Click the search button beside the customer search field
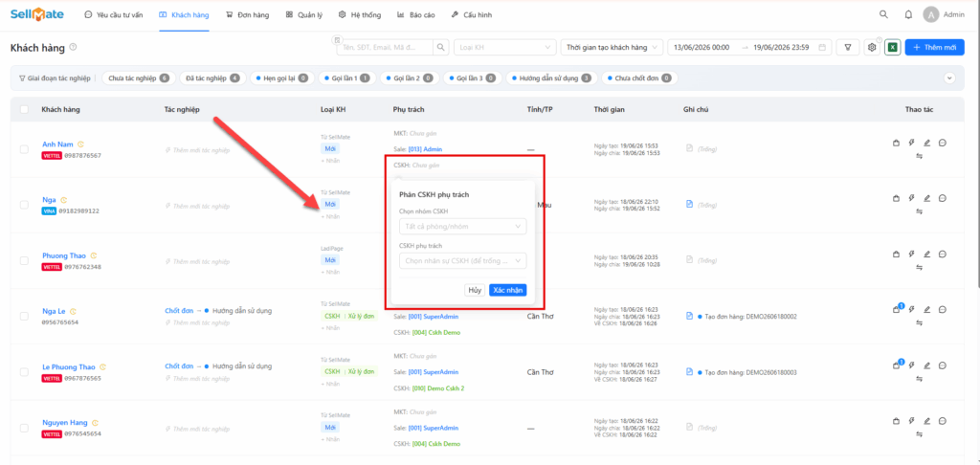 [x=441, y=47]
